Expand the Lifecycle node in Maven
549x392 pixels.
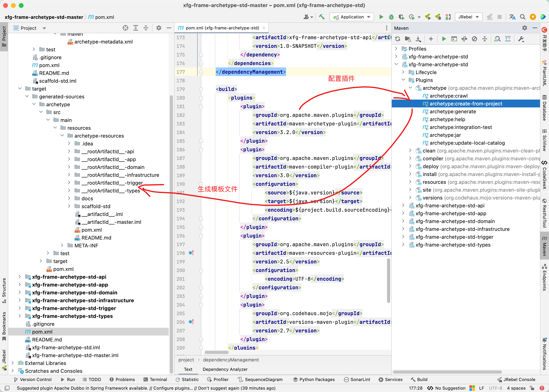(x=403, y=72)
